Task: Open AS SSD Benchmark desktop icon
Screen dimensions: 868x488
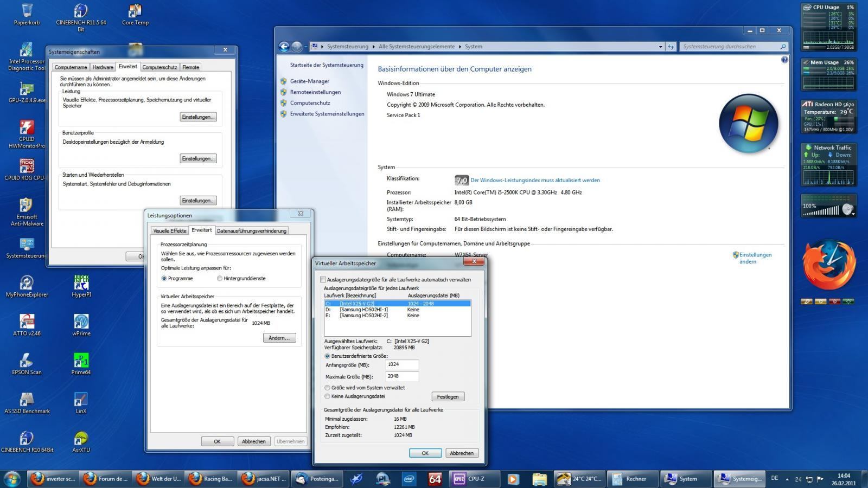Action: coord(27,402)
